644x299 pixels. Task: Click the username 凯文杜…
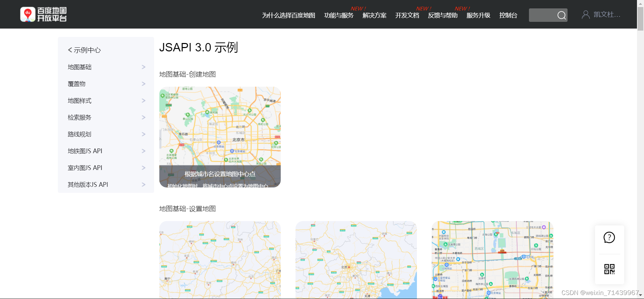[x=607, y=14]
